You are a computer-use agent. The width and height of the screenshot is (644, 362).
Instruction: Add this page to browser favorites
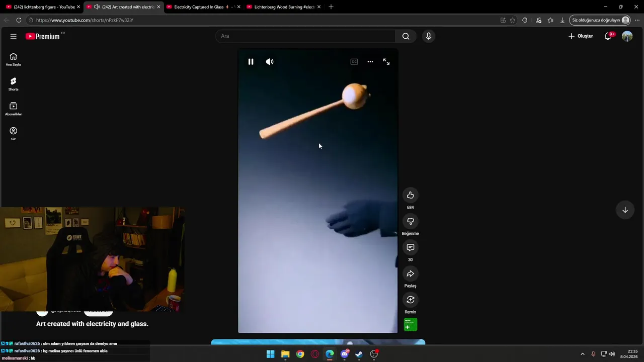coord(513,20)
